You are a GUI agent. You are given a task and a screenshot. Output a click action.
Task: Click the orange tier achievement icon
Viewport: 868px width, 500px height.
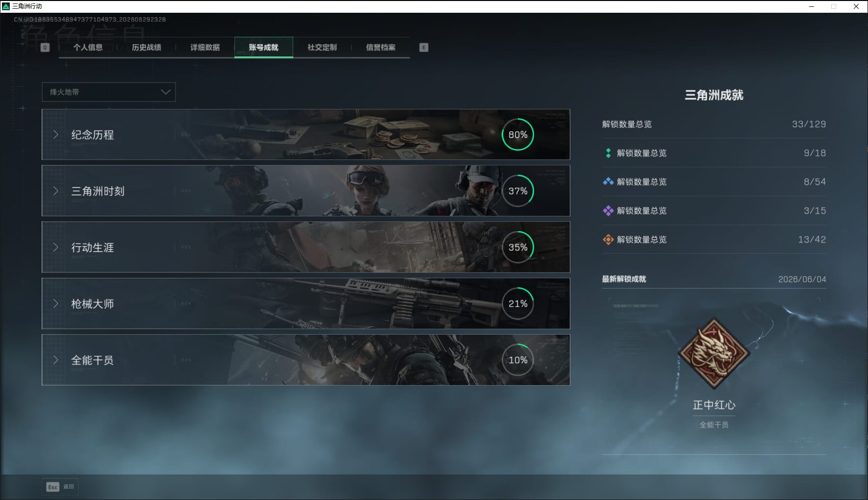click(x=608, y=239)
